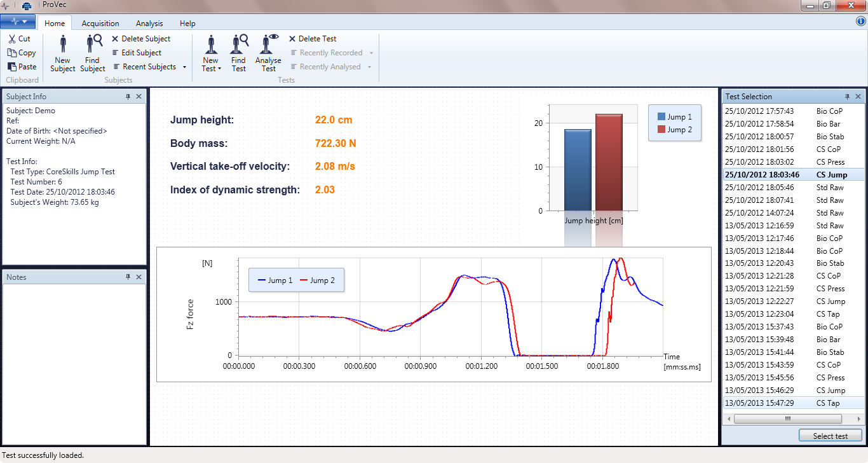Switch to the Acquisition tab

(x=100, y=24)
